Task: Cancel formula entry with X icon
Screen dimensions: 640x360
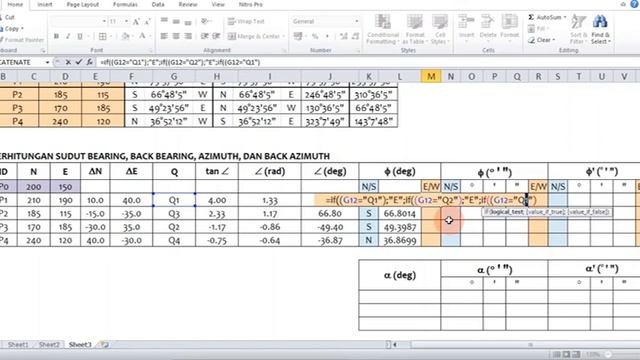Action: click(68, 62)
